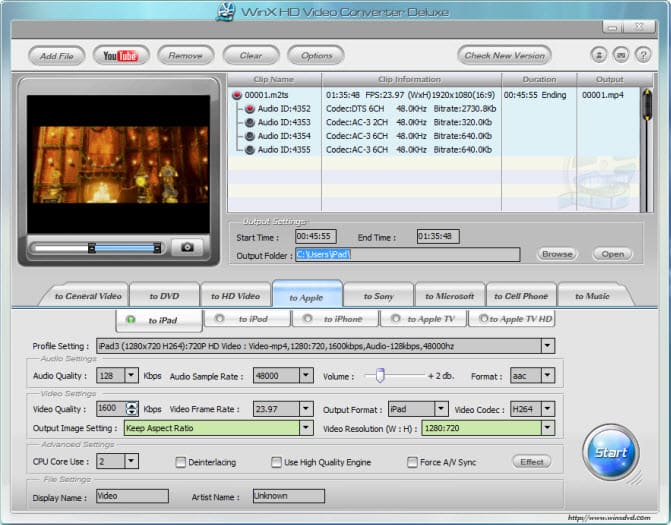
Task: Open the Video Resolution dropdown
Action: coord(547,428)
